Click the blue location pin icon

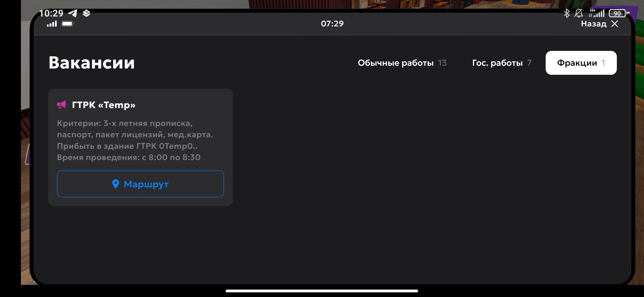116,184
